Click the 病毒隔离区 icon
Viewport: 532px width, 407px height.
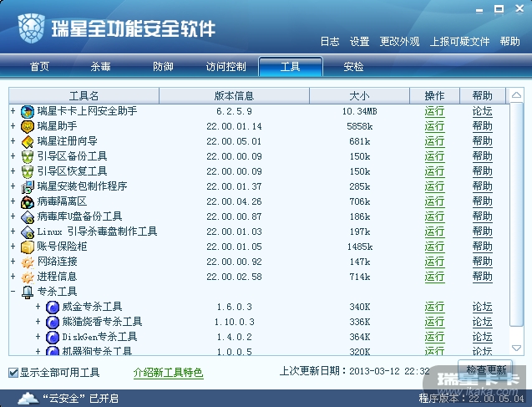tap(28, 201)
